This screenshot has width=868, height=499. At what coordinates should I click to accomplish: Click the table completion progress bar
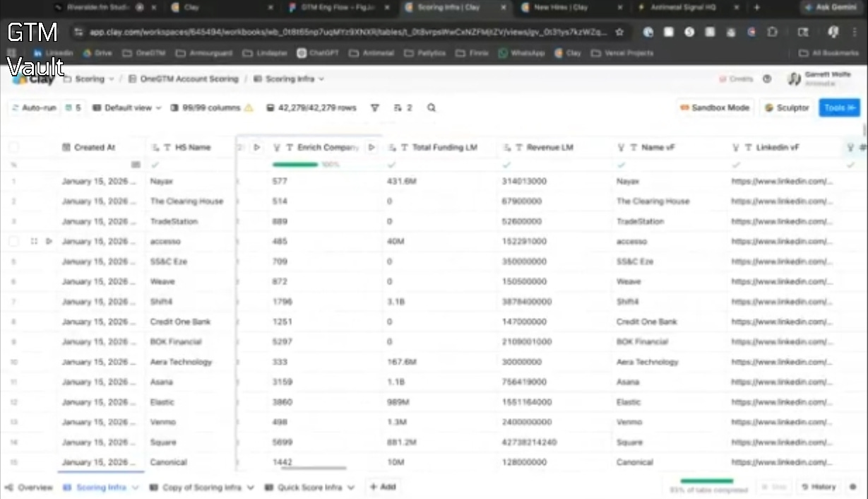708,481
